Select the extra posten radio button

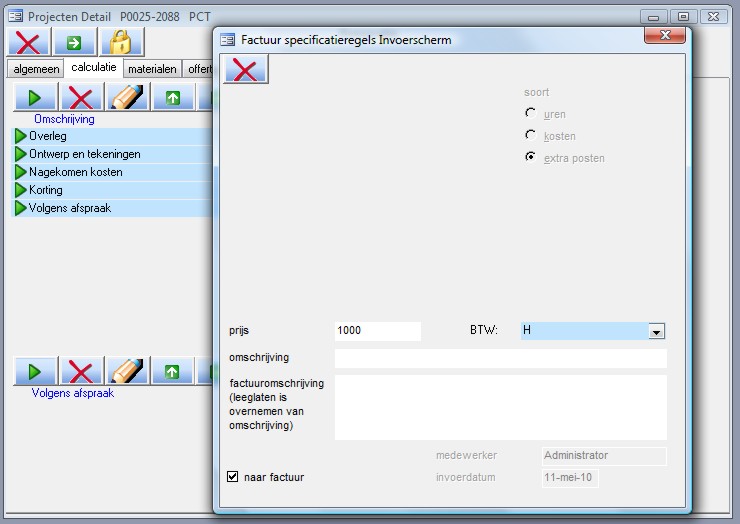pyautogui.click(x=530, y=157)
